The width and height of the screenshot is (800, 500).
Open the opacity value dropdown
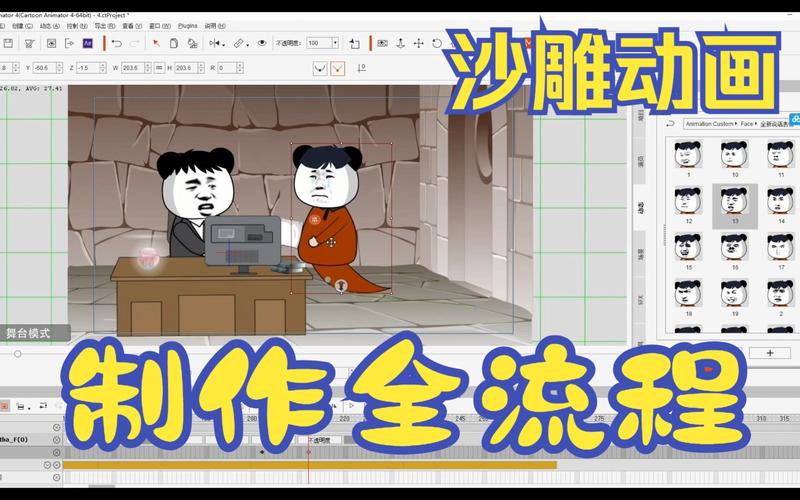coord(335,43)
